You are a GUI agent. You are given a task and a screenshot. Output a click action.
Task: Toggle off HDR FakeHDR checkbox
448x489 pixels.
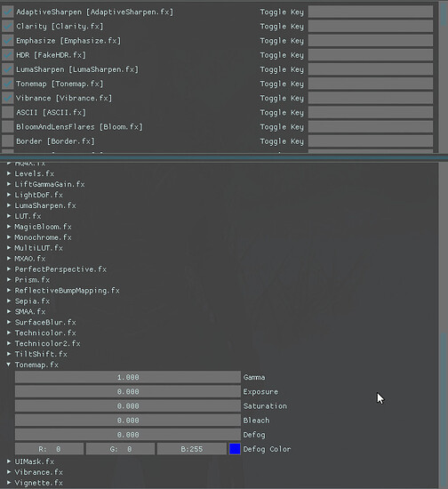coord(8,55)
